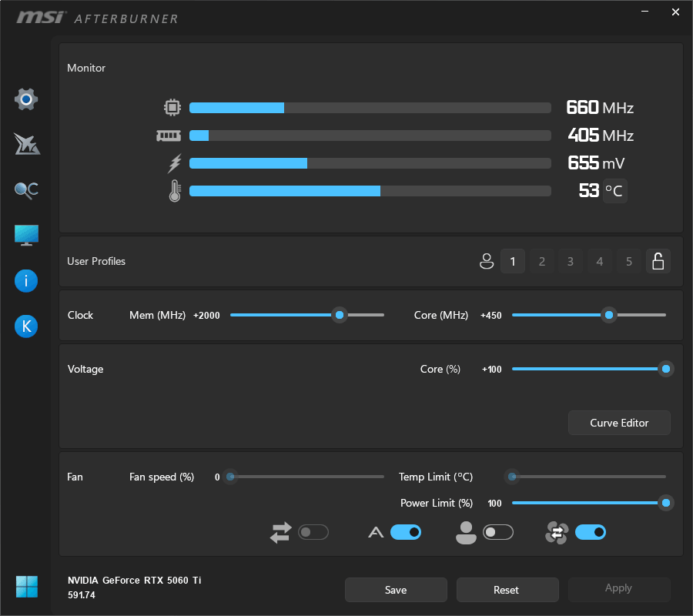
Task: Click the Windows logo in the bottom corner
Action: click(x=25, y=586)
